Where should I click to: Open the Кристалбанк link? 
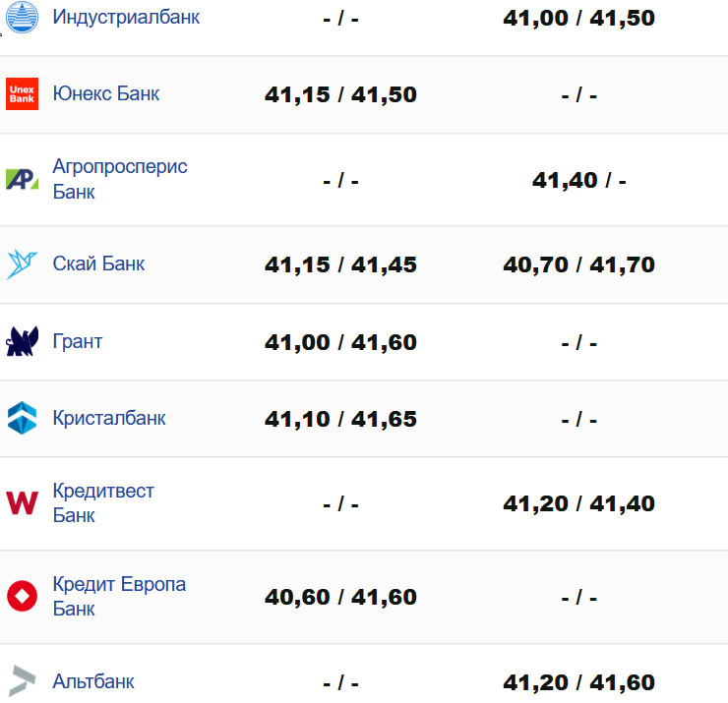coord(109,418)
